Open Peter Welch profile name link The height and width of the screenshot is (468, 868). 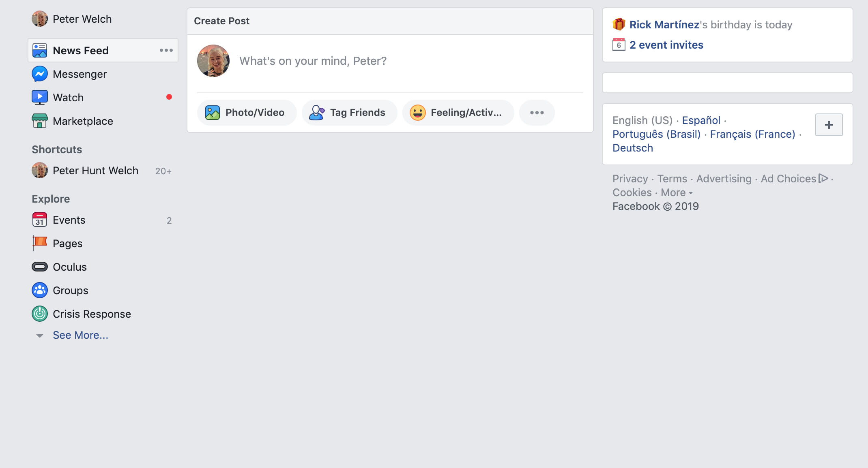tap(82, 19)
